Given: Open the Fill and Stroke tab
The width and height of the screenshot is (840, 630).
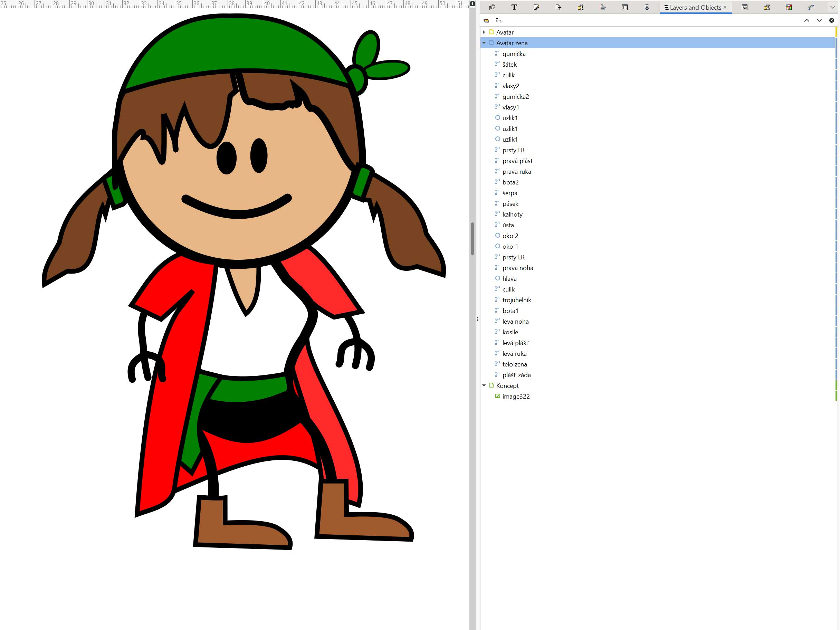Looking at the screenshot, I should click(536, 7).
